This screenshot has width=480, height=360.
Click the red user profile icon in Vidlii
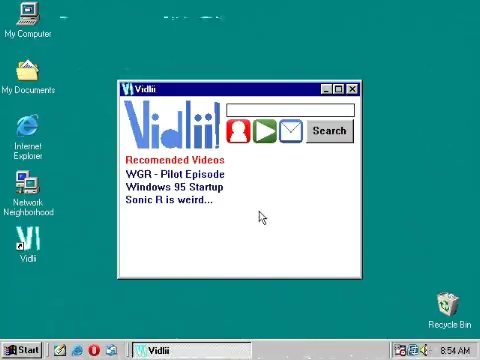(238, 131)
